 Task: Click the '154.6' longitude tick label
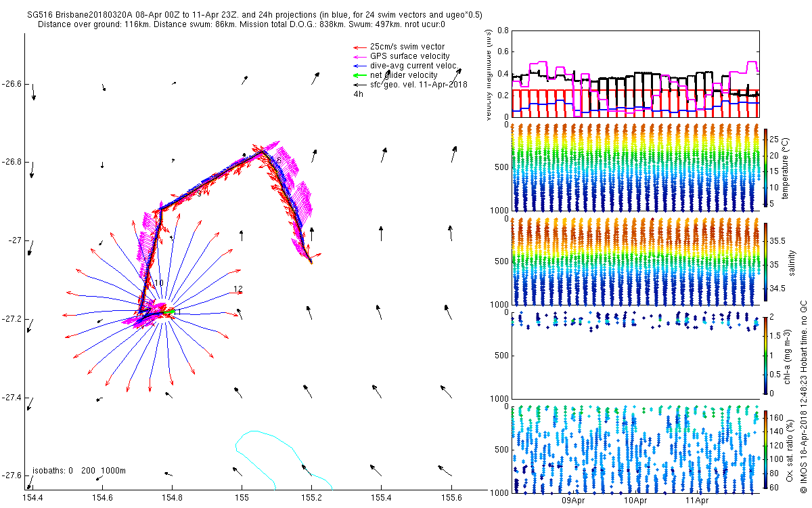[102, 497]
